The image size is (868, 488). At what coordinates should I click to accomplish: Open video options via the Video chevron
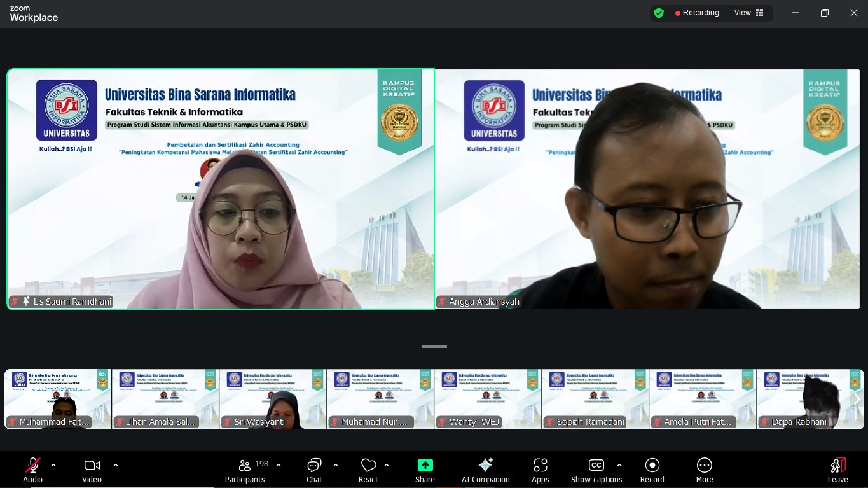pos(116,466)
